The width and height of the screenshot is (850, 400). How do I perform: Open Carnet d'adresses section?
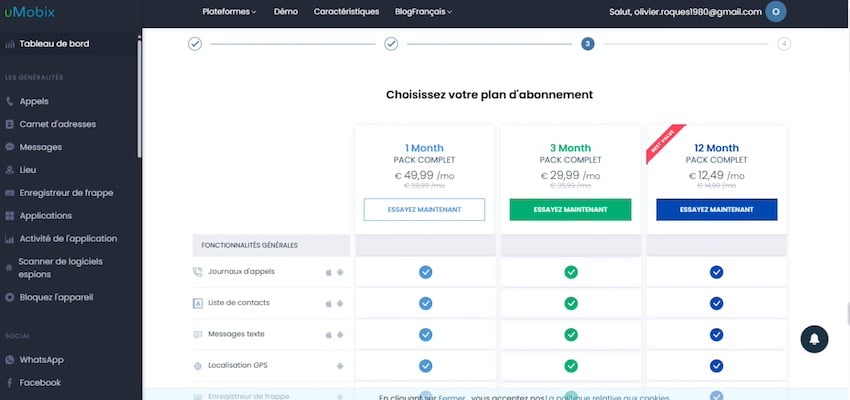tap(57, 124)
